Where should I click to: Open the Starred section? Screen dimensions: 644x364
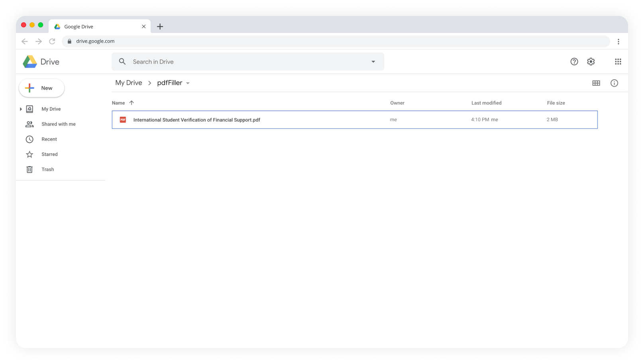tap(49, 154)
